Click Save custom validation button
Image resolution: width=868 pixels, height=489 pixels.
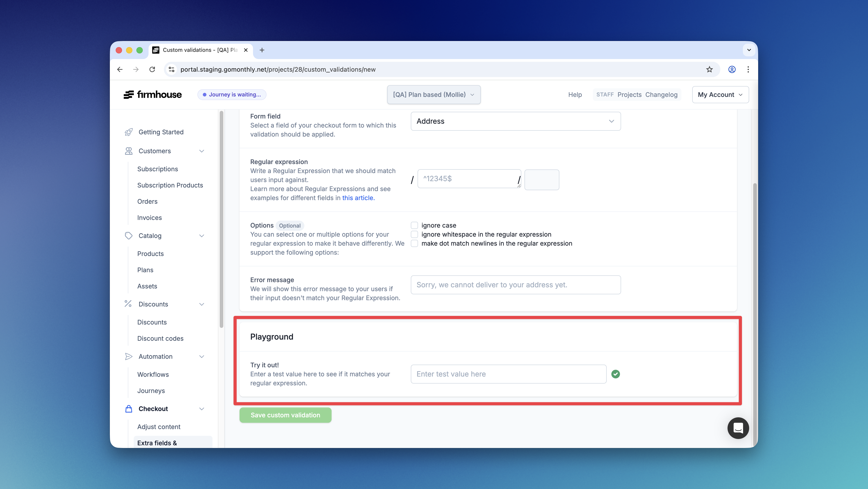click(285, 415)
